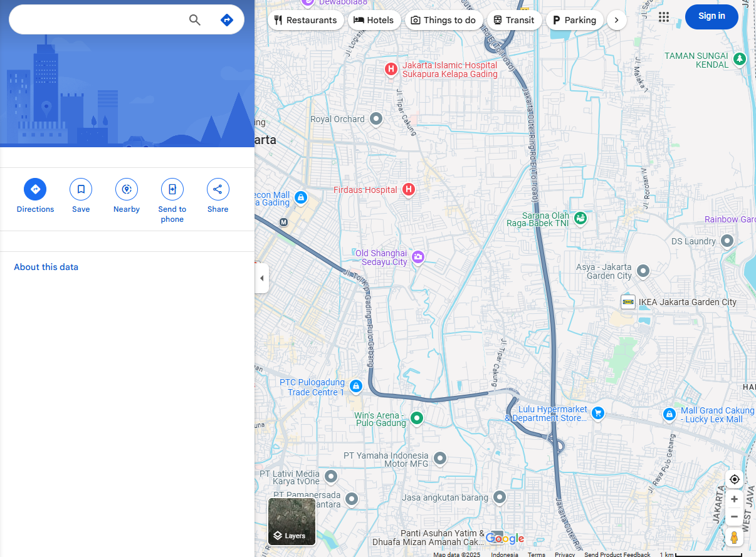Click the 1 km map scale bar
Screen dimensions: 756x557
click(x=701, y=554)
